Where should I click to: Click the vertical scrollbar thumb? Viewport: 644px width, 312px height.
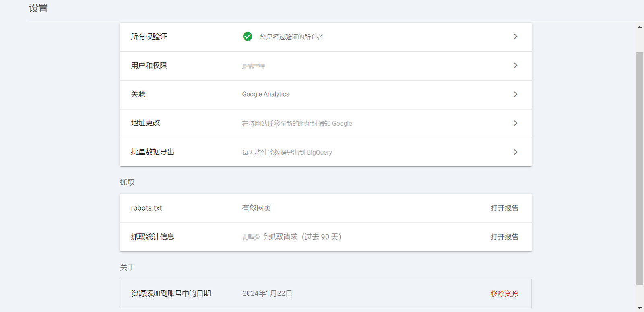pos(640,168)
